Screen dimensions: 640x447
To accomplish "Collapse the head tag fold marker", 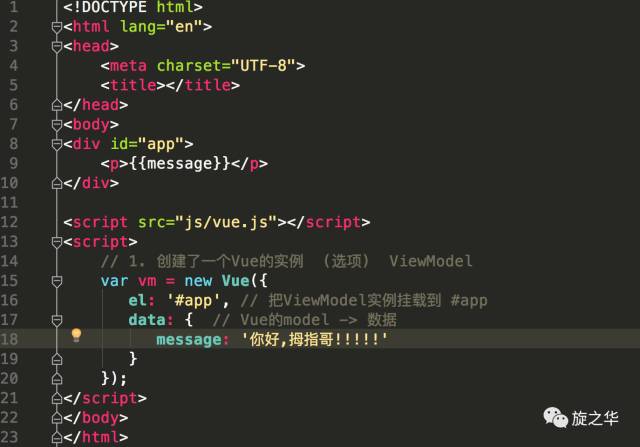I will point(57,47).
